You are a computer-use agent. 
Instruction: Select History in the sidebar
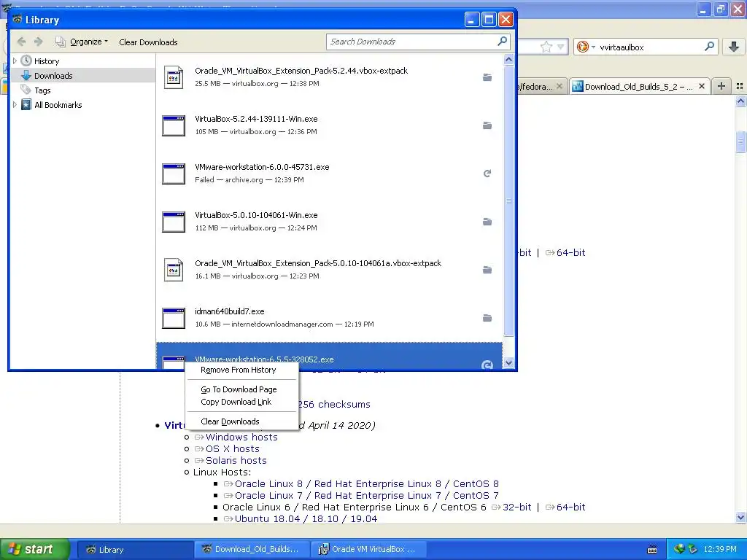47,61
